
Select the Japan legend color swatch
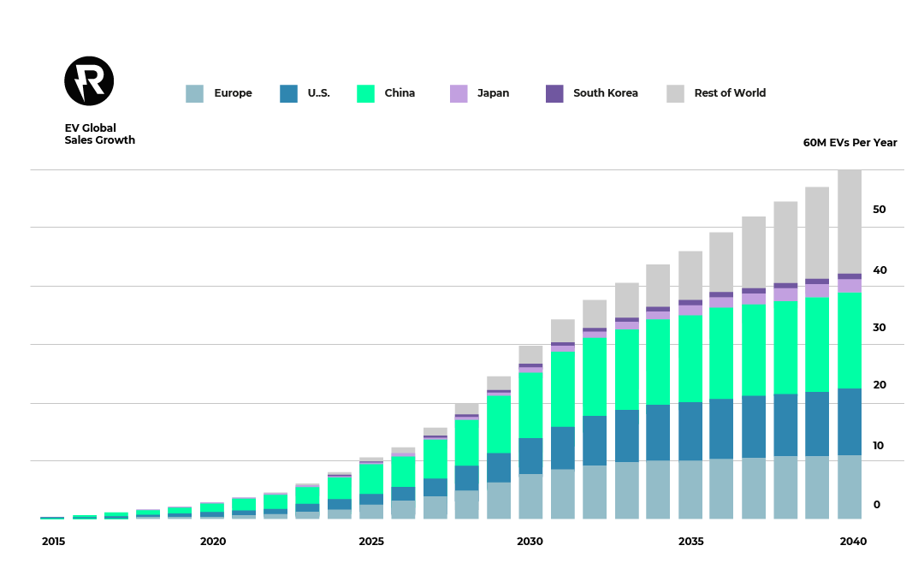click(459, 94)
